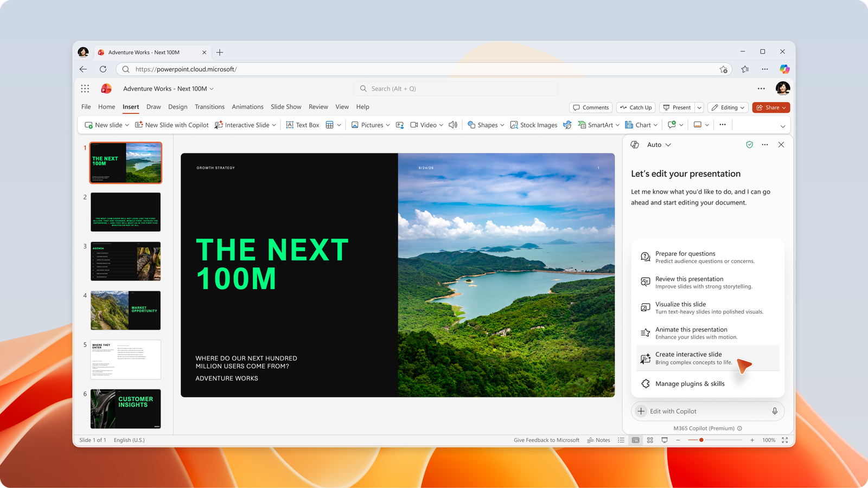Open Copilot pane more options ellipsis
The height and width of the screenshot is (488, 868).
[765, 145]
